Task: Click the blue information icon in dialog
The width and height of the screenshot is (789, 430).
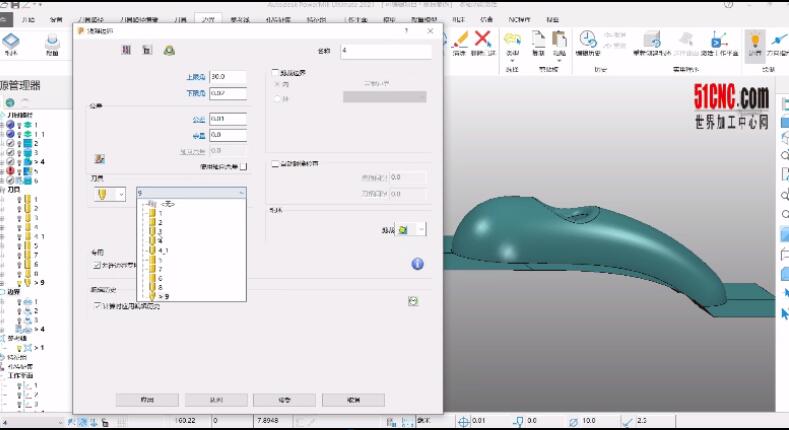Action: pyautogui.click(x=418, y=264)
